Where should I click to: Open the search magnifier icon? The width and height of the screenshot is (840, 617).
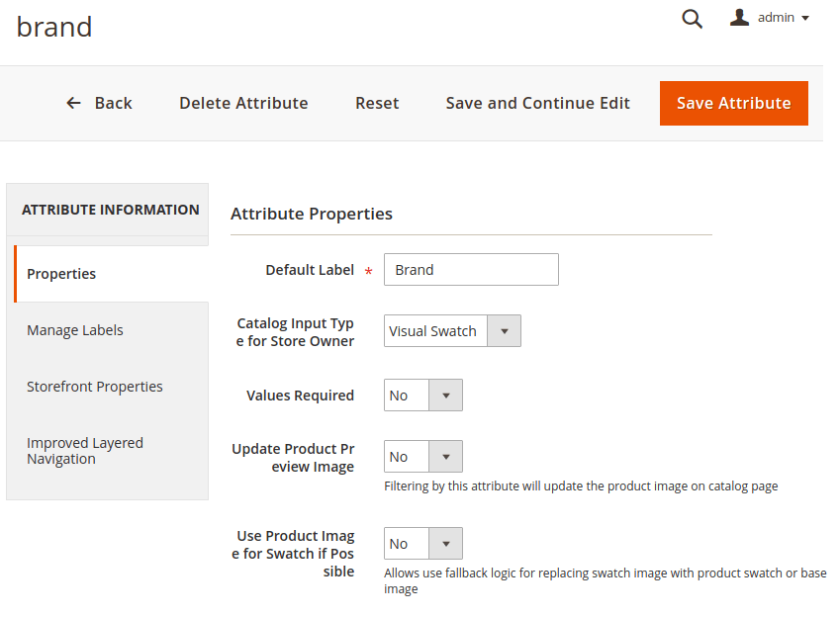(x=692, y=19)
